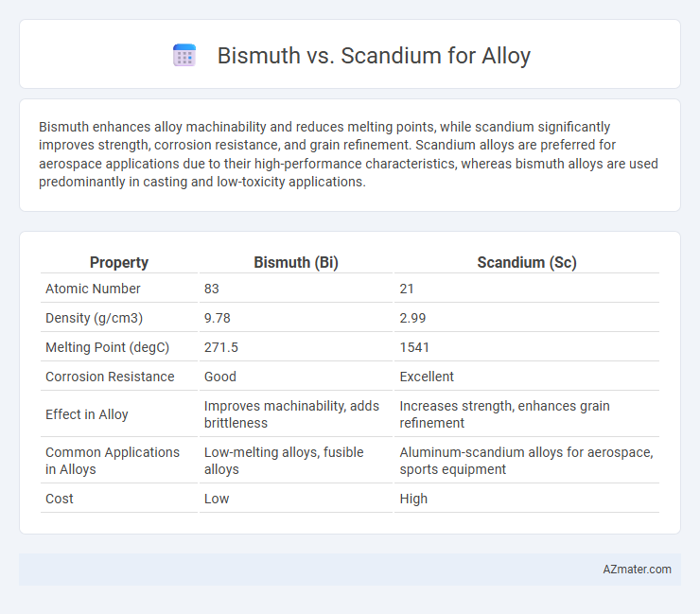
Task: Click the Bismuth atomic number '83'
Action: pos(212,289)
